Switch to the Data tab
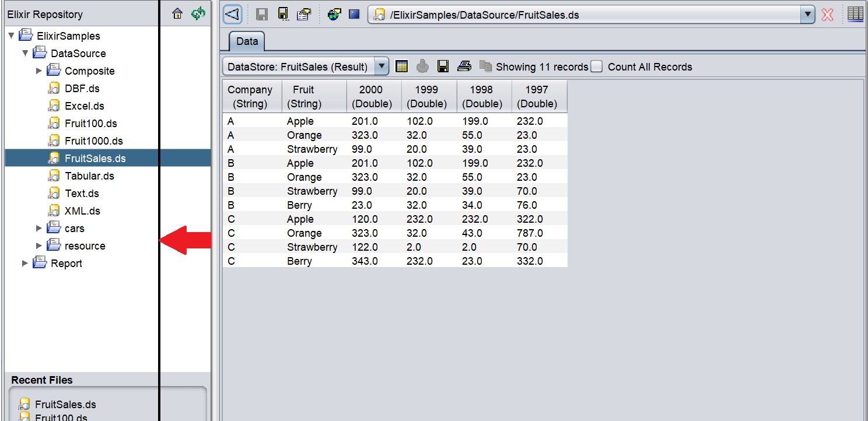This screenshot has height=421, width=868. pyautogui.click(x=247, y=41)
